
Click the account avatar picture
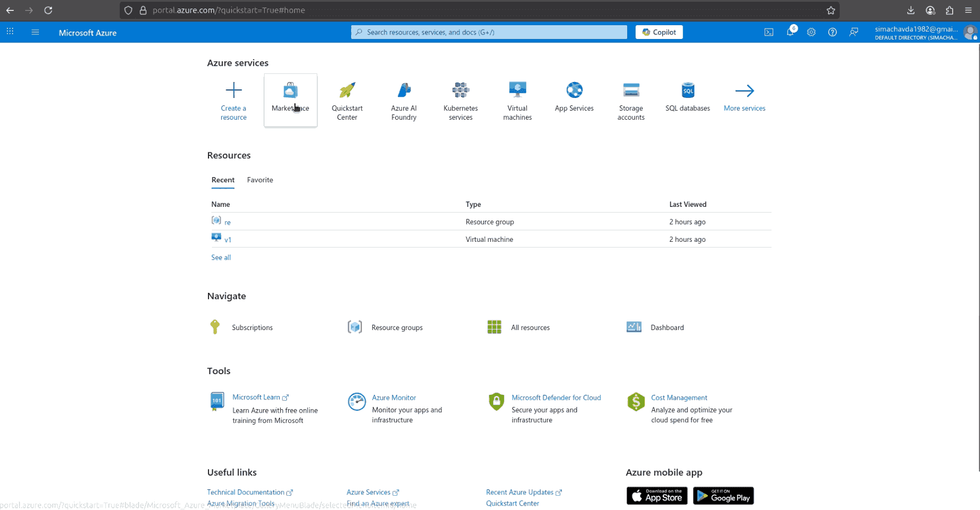pyautogui.click(x=970, y=33)
